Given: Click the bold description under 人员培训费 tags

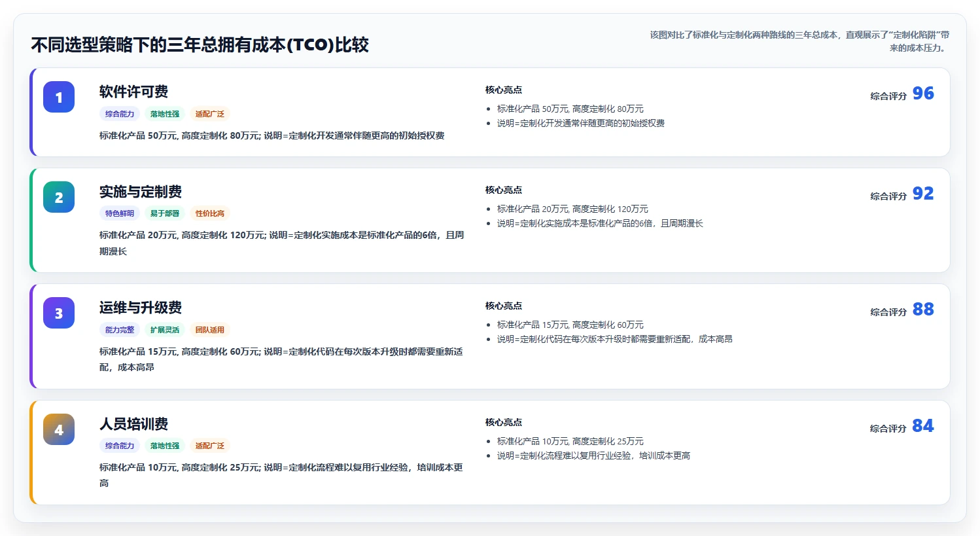Looking at the screenshot, I should click(281, 475).
